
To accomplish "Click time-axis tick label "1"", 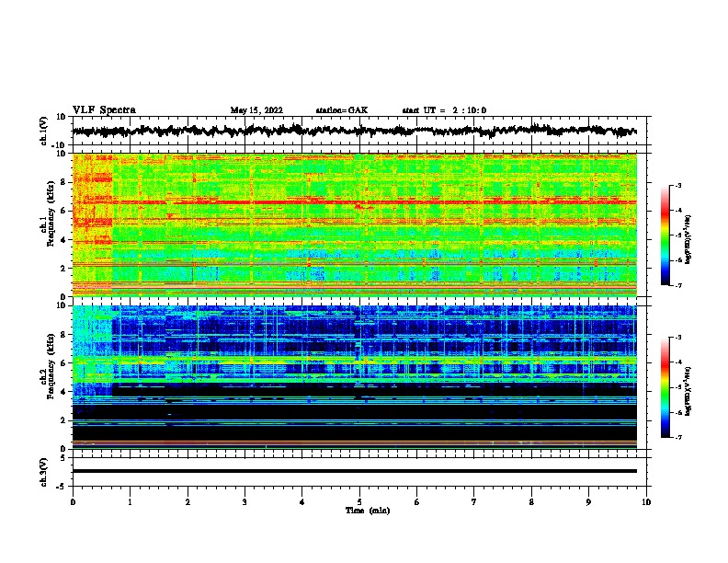I will [x=131, y=502].
